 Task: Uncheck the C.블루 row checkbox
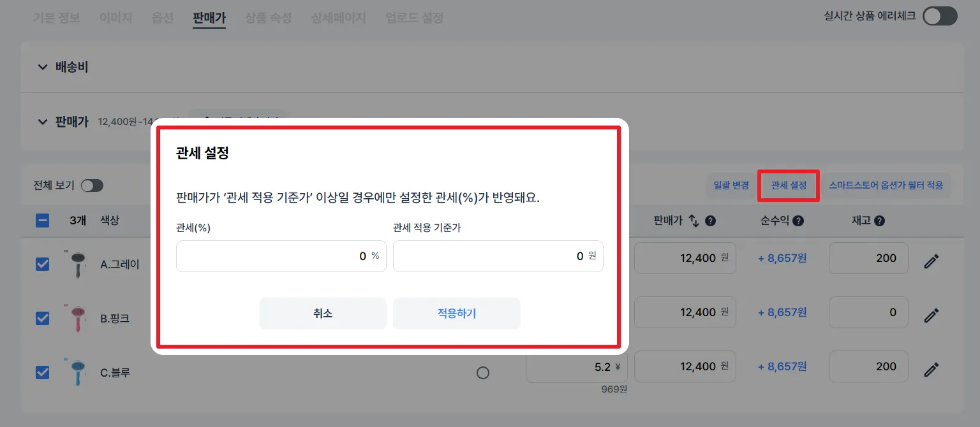click(43, 372)
